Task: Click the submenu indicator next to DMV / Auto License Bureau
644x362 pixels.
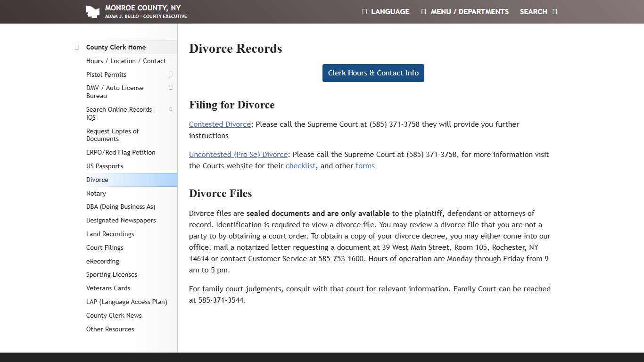Action: (x=171, y=87)
